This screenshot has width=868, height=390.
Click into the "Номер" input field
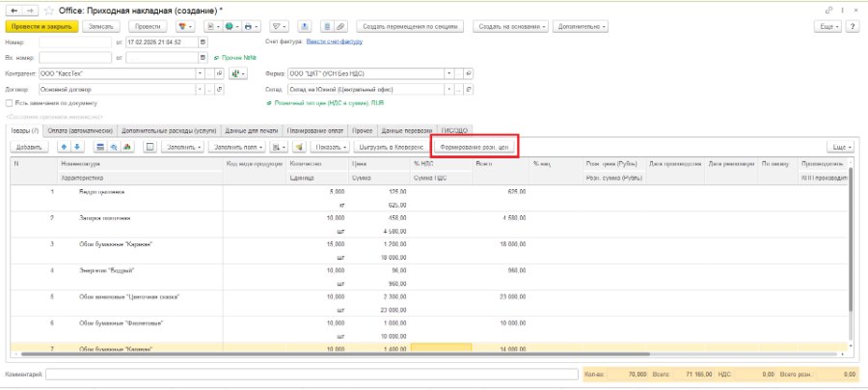click(76, 42)
